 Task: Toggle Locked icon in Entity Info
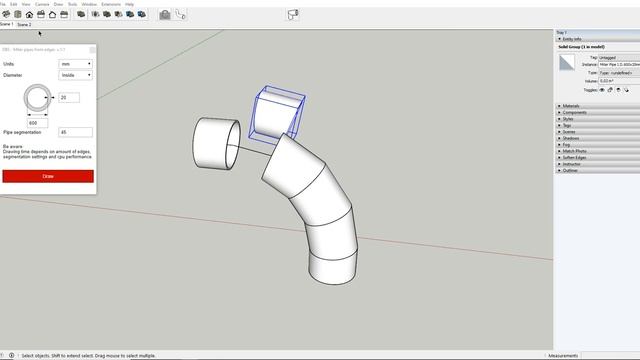(610, 90)
